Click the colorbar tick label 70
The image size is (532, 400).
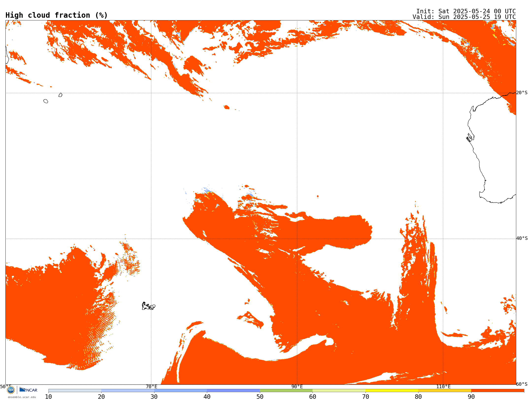pyautogui.click(x=366, y=397)
